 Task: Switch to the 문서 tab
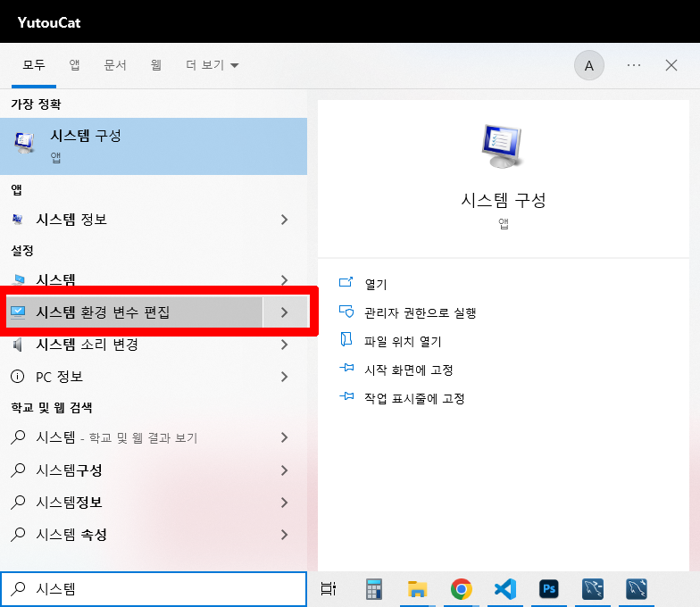tap(115, 65)
